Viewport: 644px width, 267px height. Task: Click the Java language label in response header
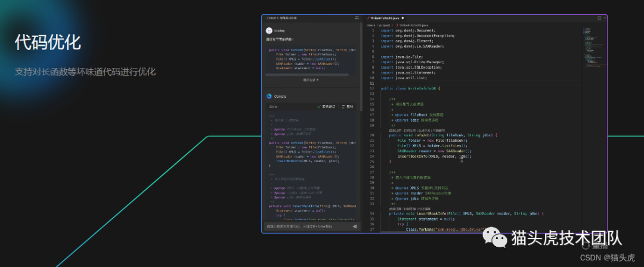pos(273,107)
